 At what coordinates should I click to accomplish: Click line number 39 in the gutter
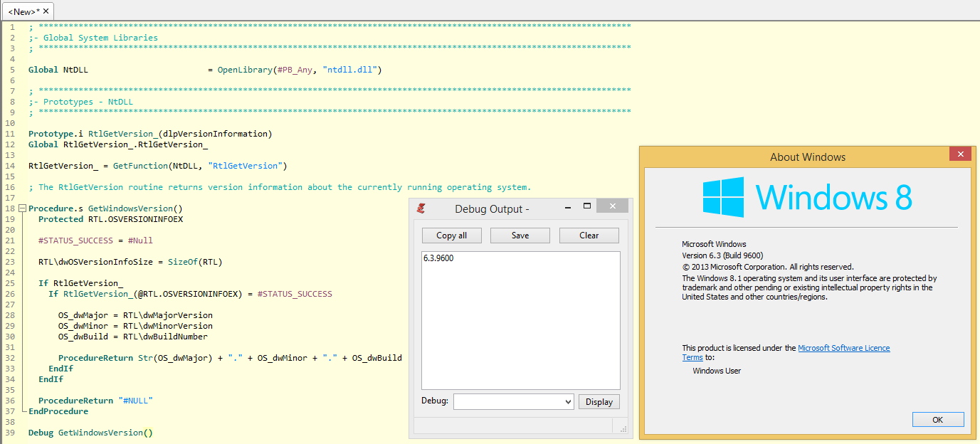(x=10, y=433)
